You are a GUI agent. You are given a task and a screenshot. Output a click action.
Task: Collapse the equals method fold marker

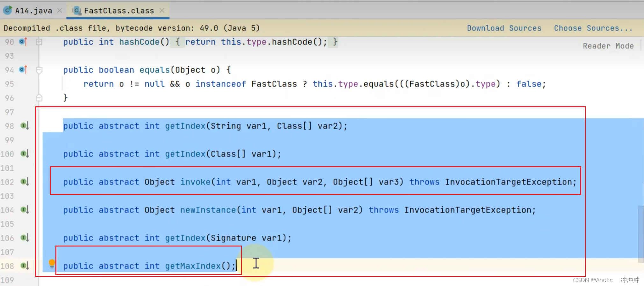[x=39, y=70]
